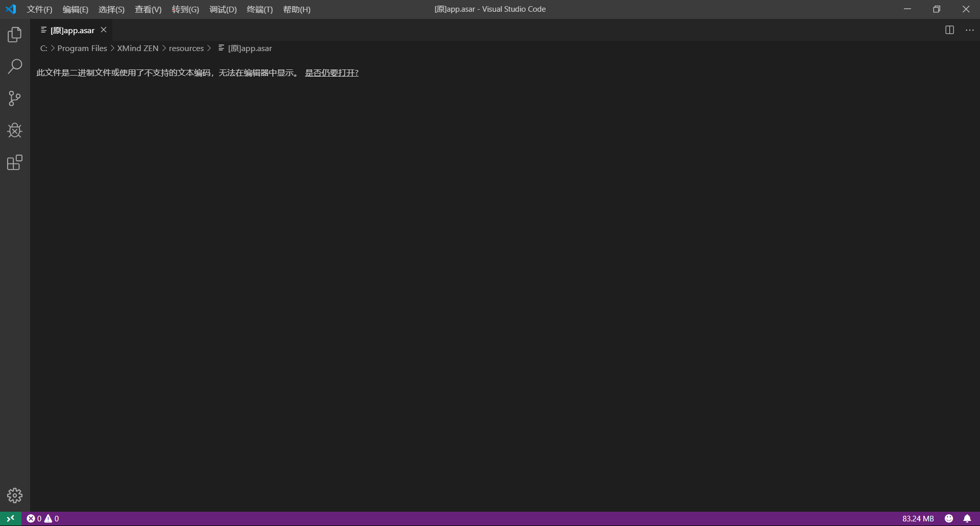
Task: Close the Visual Studio Code window
Action: (966, 9)
